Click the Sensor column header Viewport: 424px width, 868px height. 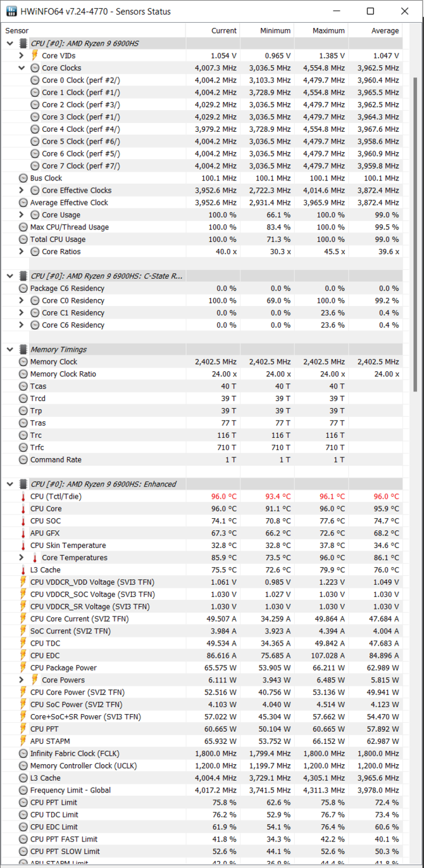(x=94, y=30)
